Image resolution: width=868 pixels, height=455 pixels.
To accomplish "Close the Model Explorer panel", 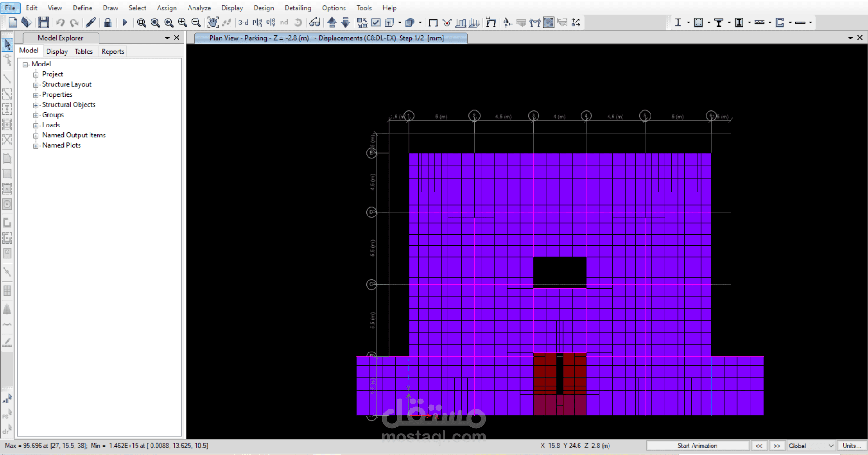I will [177, 38].
